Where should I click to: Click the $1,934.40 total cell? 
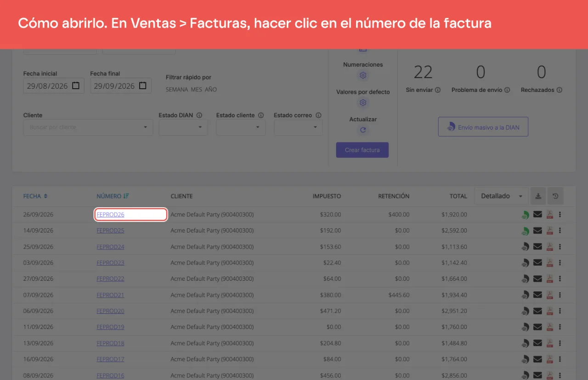coord(454,295)
